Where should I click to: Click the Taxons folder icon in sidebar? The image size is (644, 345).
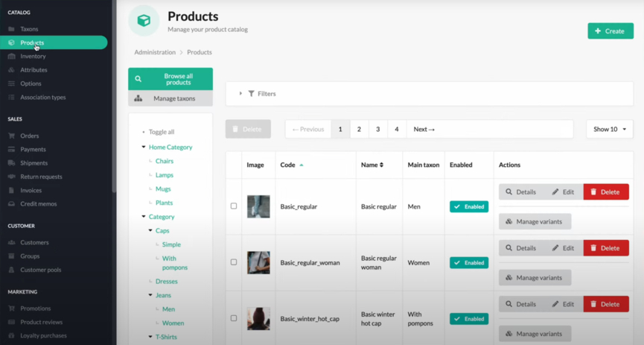11,29
